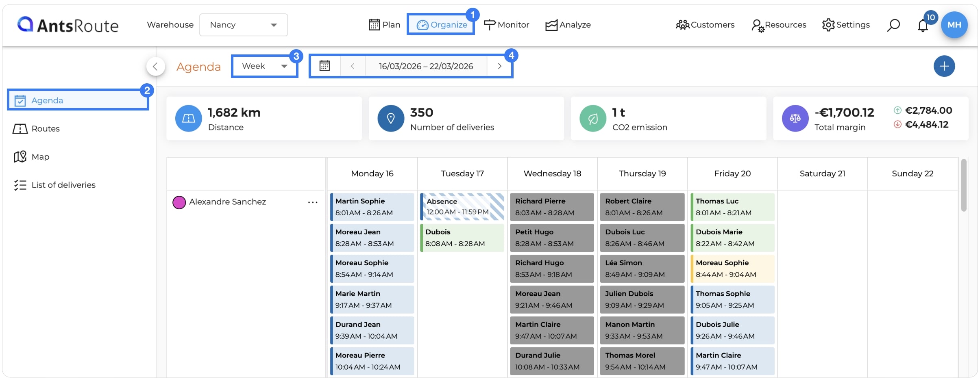Open Resources section
Screen dimensions: 980x381
point(779,25)
